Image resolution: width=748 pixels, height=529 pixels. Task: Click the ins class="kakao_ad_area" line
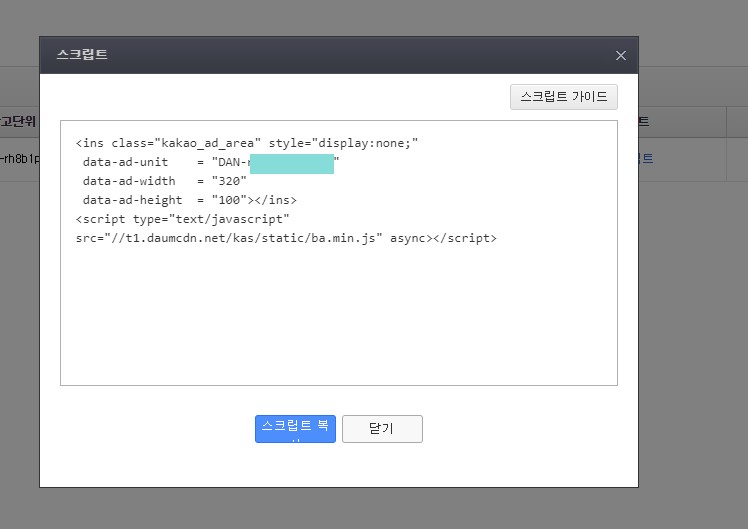247,143
